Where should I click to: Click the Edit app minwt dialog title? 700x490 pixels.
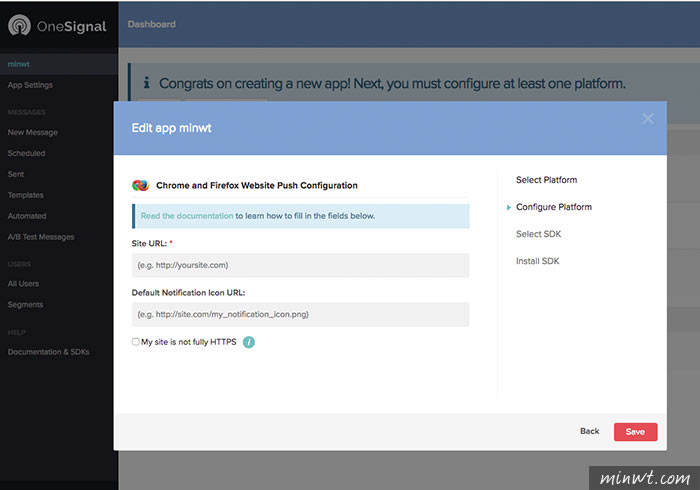171,128
